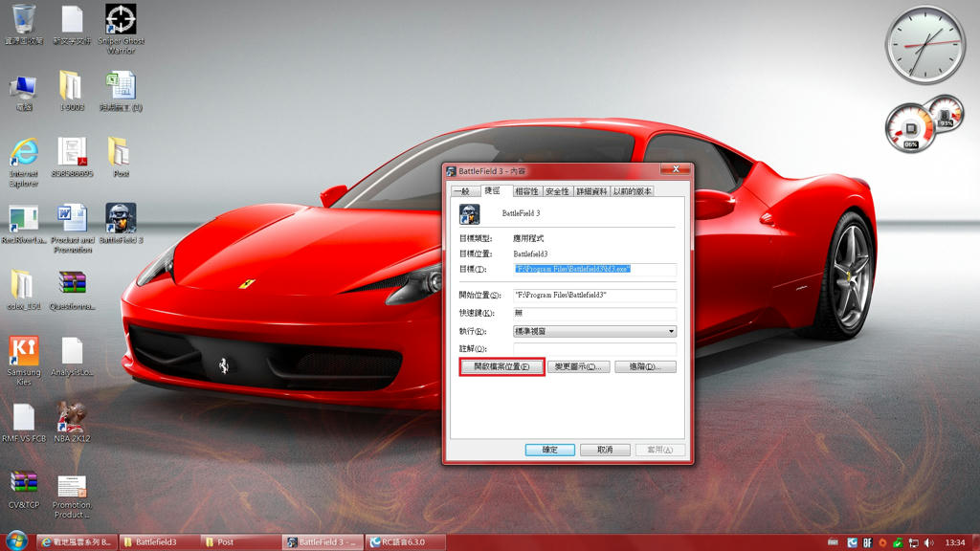The image size is (980, 551).
Task: Click the 目標 (Target) path field
Action: [594, 269]
